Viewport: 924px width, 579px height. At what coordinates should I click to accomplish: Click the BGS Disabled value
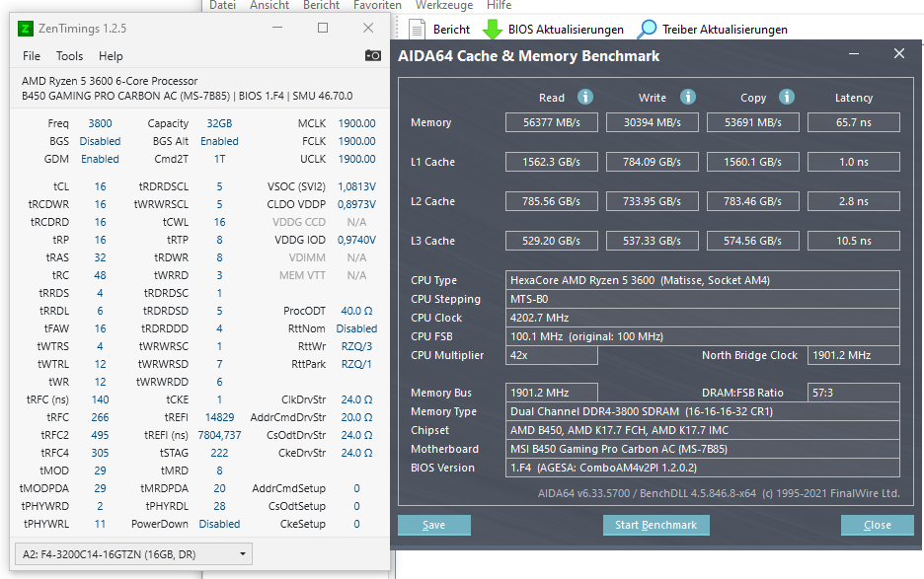pyautogui.click(x=100, y=141)
